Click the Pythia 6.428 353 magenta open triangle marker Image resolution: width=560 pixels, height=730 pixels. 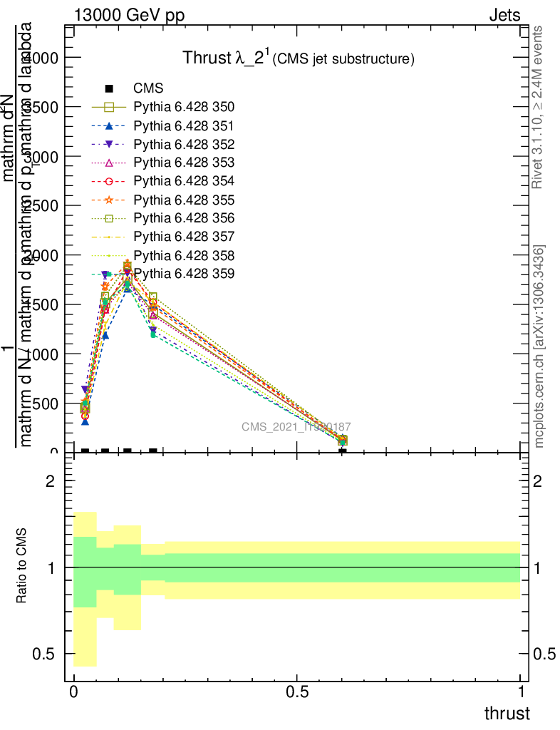[x=109, y=163]
